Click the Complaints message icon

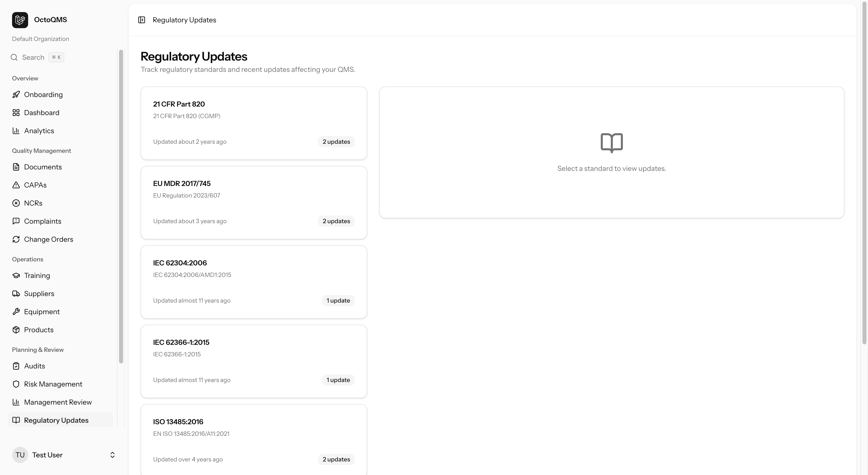(x=16, y=221)
